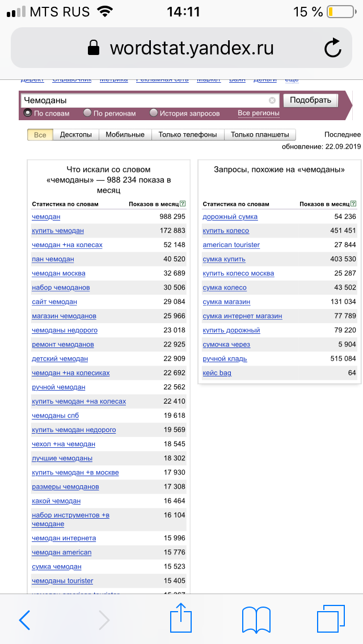Open the набор чемоданов link

(x=61, y=287)
